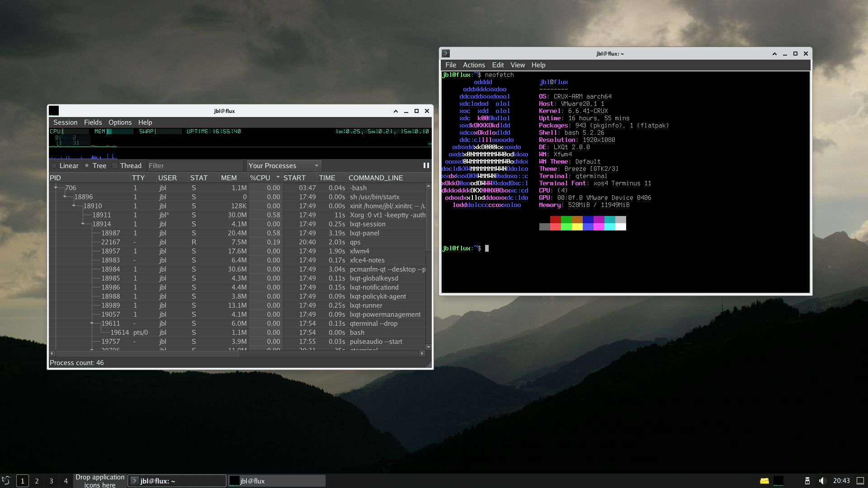
Task: Click the qps black tray icon
Action: coord(778,481)
